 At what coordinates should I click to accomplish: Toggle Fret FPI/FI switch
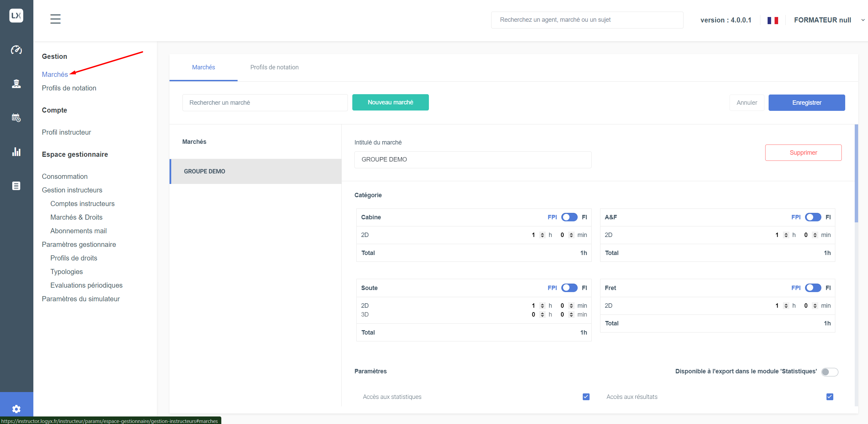pyautogui.click(x=813, y=288)
